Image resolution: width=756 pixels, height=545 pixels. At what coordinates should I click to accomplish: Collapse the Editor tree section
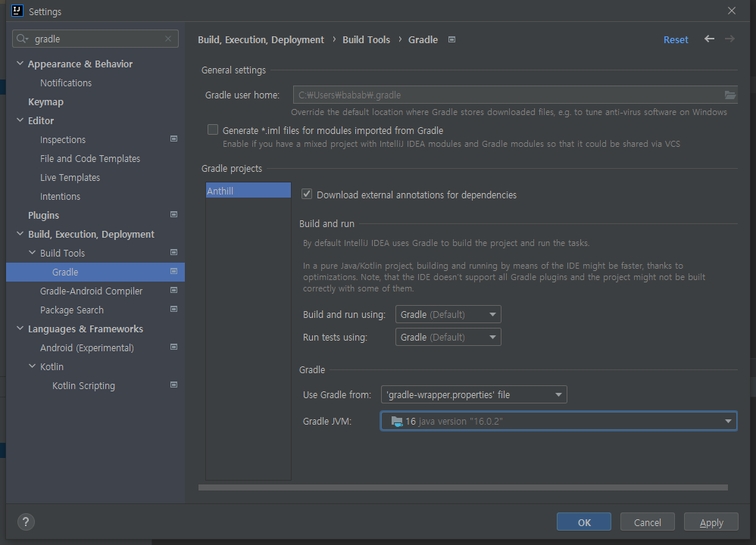[x=20, y=120]
